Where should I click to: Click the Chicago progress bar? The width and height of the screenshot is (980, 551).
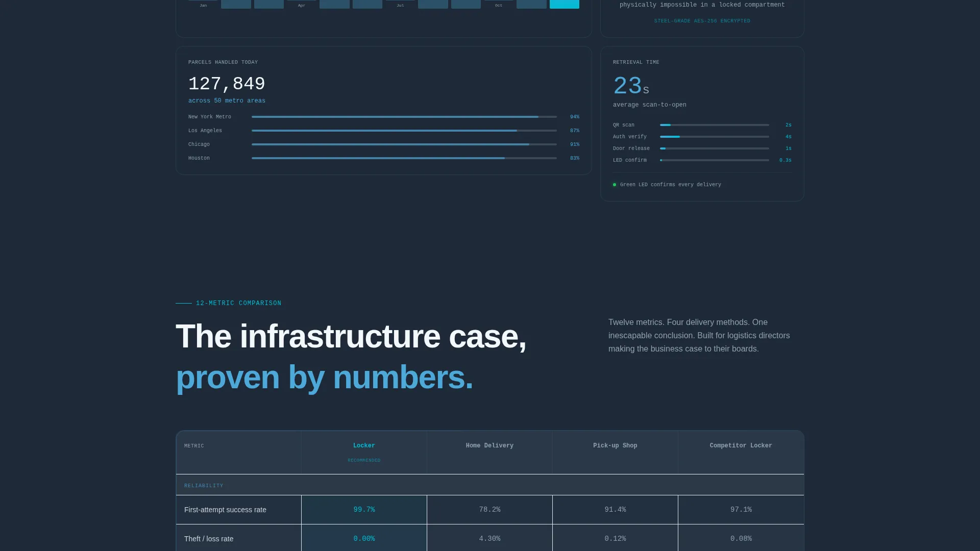click(404, 144)
